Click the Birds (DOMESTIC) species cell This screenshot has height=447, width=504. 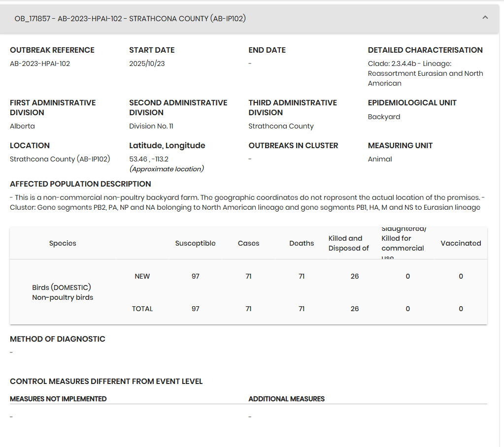62,287
